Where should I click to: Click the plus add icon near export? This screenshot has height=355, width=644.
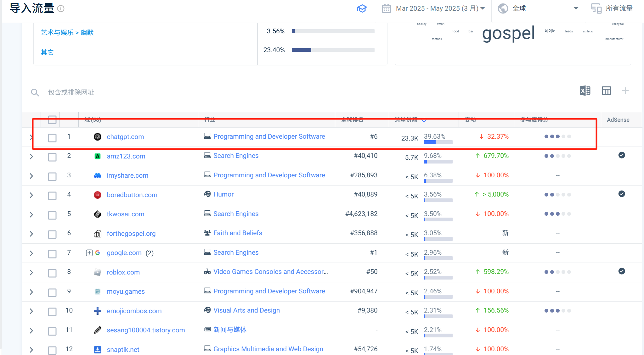tap(625, 91)
